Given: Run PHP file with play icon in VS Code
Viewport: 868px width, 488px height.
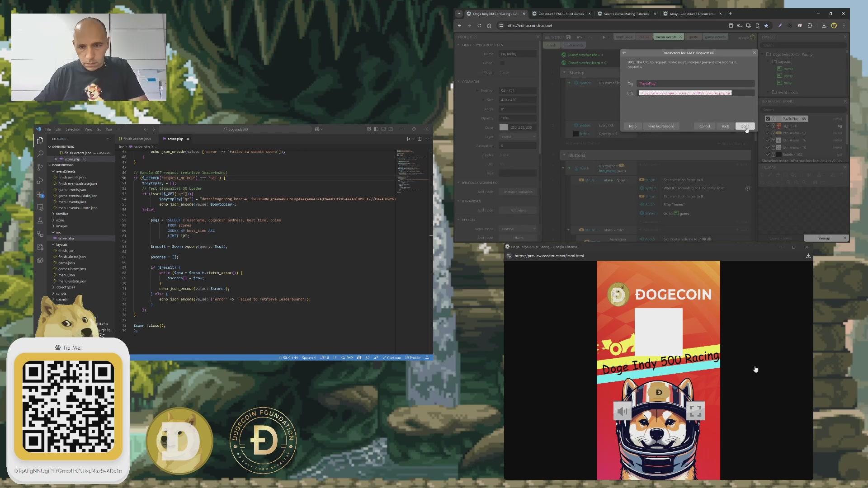Looking at the screenshot, I should (408, 139).
